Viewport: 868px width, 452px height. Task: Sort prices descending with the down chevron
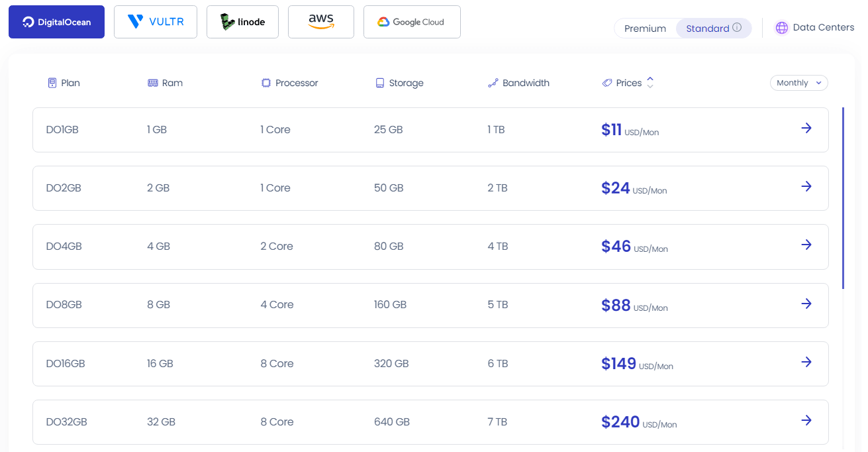(x=650, y=86)
